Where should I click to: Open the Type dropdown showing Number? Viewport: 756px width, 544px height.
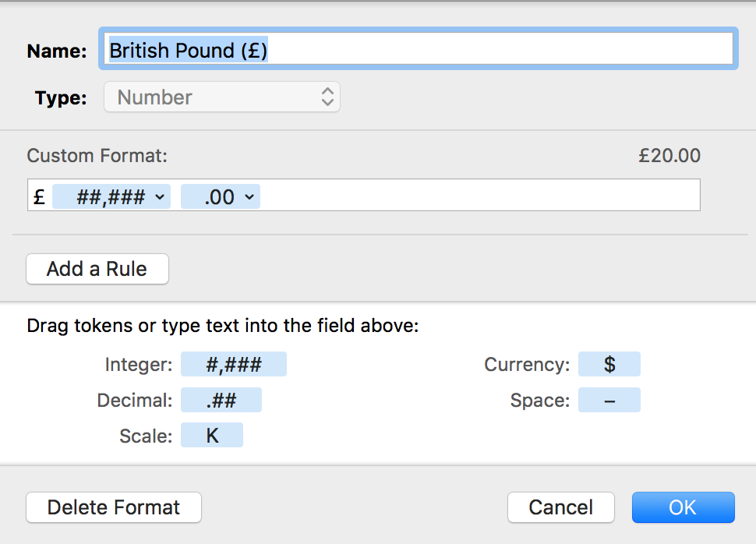click(222, 97)
